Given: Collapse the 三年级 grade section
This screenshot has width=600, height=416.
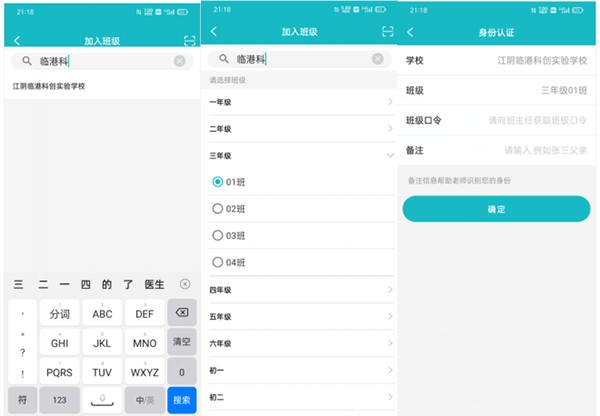Looking at the screenshot, I should [x=389, y=156].
